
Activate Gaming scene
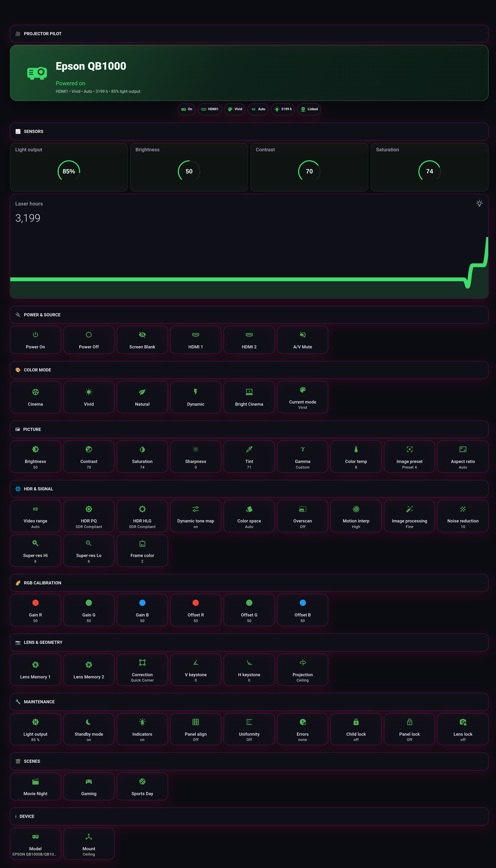89,786
